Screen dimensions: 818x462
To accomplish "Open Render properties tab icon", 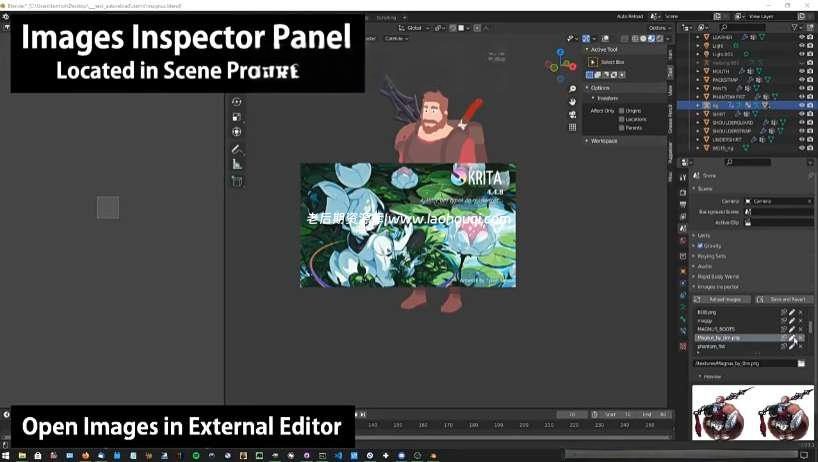I will tap(683, 192).
